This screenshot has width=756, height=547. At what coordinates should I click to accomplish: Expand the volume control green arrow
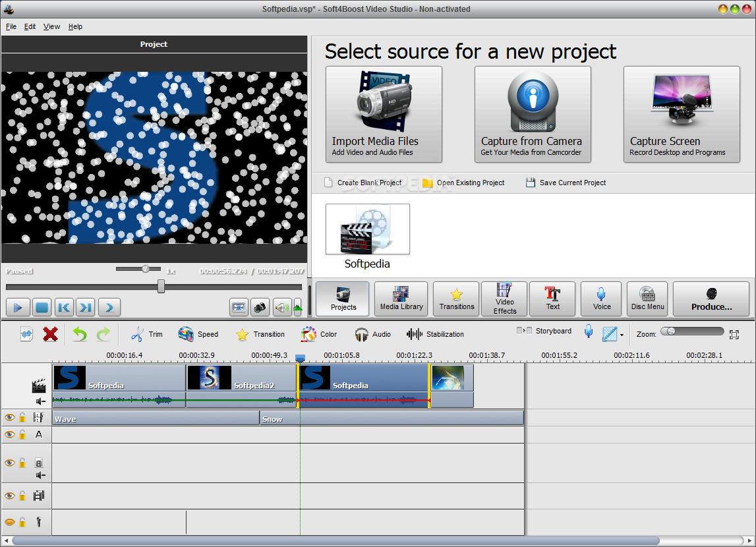point(297,308)
